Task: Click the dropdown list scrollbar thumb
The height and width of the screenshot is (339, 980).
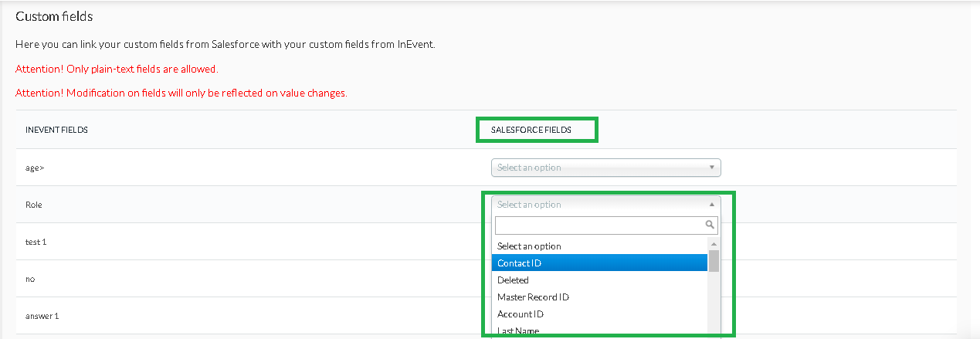Action: tap(714, 261)
